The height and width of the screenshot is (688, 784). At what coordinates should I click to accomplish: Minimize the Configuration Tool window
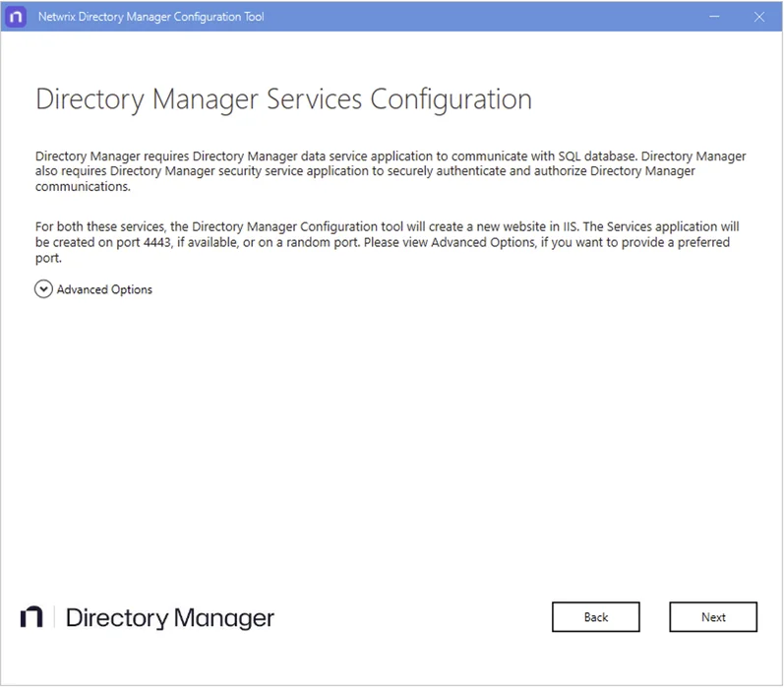714,17
